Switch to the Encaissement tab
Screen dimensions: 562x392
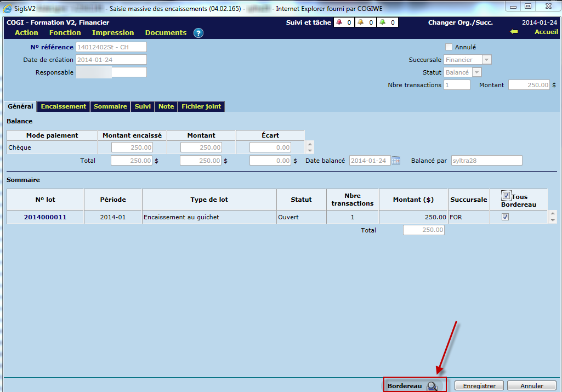[x=64, y=106]
